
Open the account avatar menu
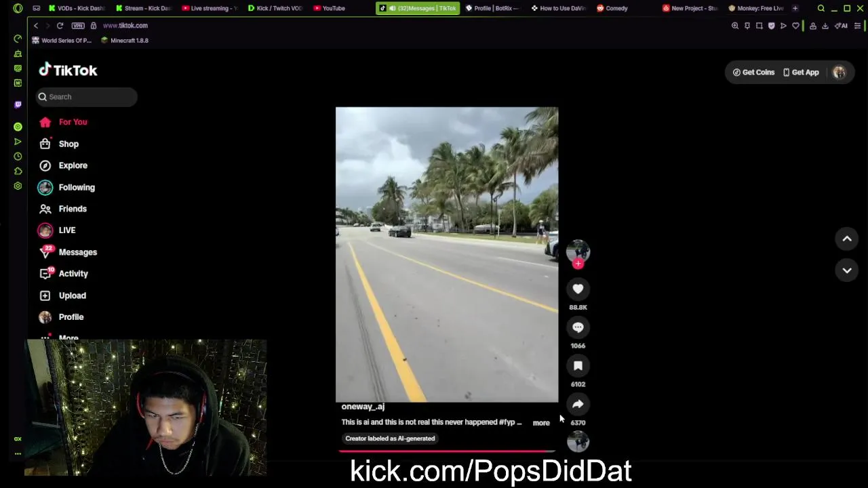840,73
